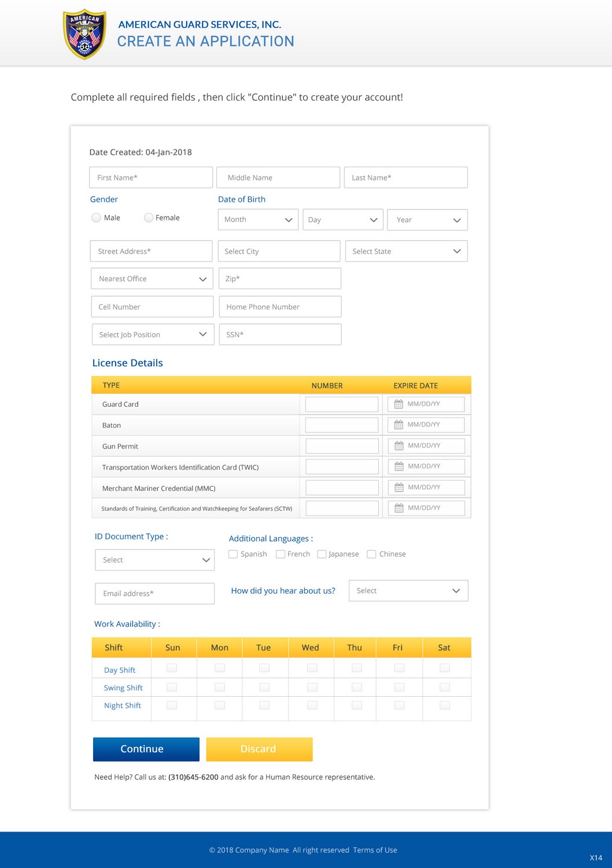
Task: Click the American Guard Services shield logo
Action: point(84,34)
